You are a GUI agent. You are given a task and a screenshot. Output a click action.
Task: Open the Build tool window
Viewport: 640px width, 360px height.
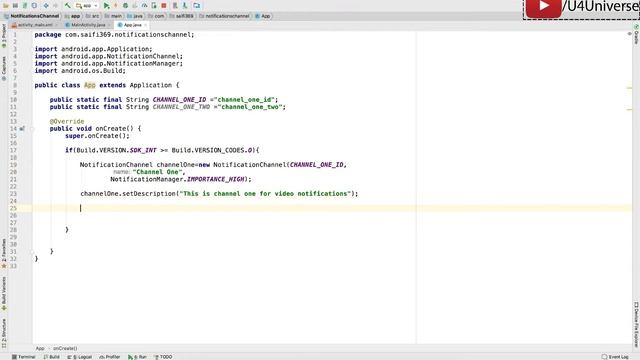(x=51, y=357)
